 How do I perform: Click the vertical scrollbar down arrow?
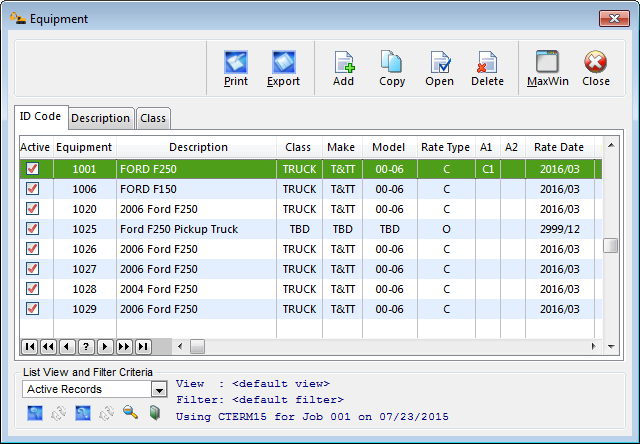point(611,347)
